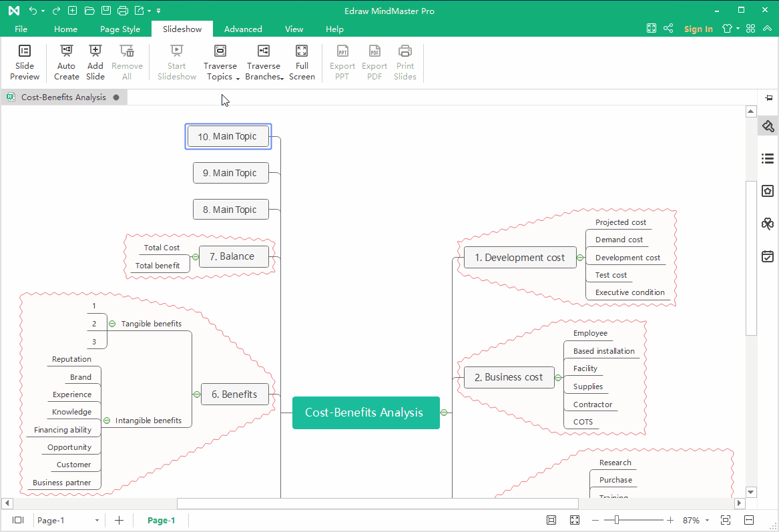Open the task checklist side panel
The height and width of the screenshot is (532, 779).
[x=768, y=256]
